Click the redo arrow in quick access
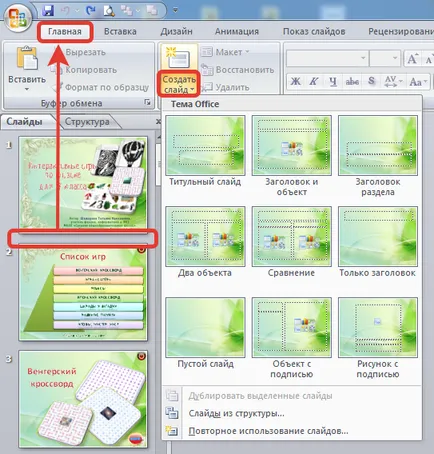The width and height of the screenshot is (434, 454). tap(90, 11)
